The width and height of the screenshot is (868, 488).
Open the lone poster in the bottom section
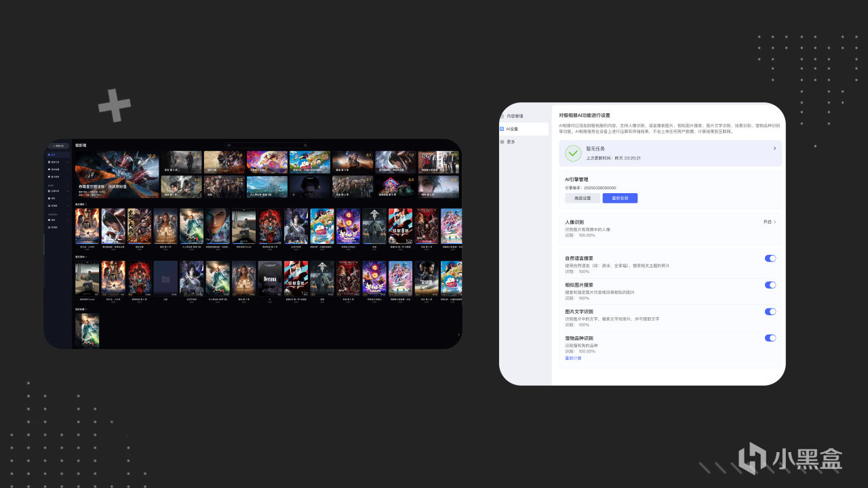pyautogui.click(x=87, y=331)
